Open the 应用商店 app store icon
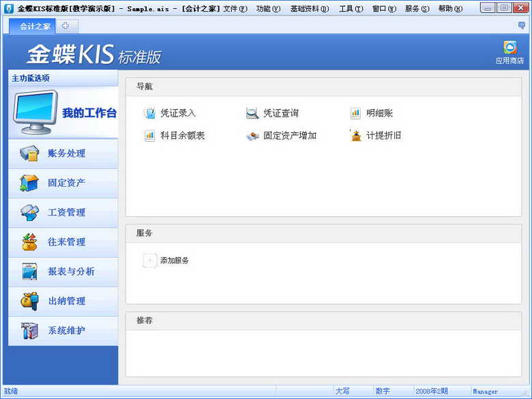This screenshot has height=399, width=532. [509, 48]
